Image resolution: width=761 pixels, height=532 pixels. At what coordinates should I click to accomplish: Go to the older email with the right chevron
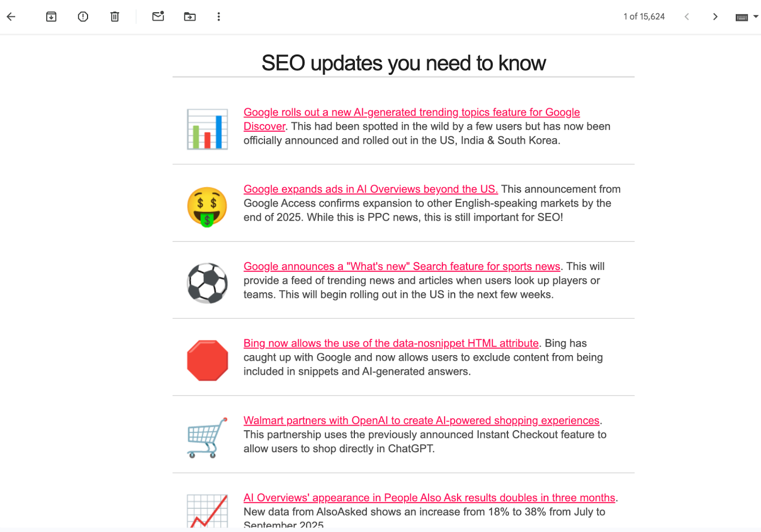tap(715, 17)
